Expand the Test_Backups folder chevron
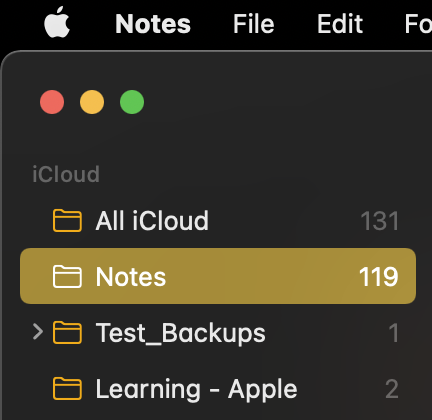 38,332
